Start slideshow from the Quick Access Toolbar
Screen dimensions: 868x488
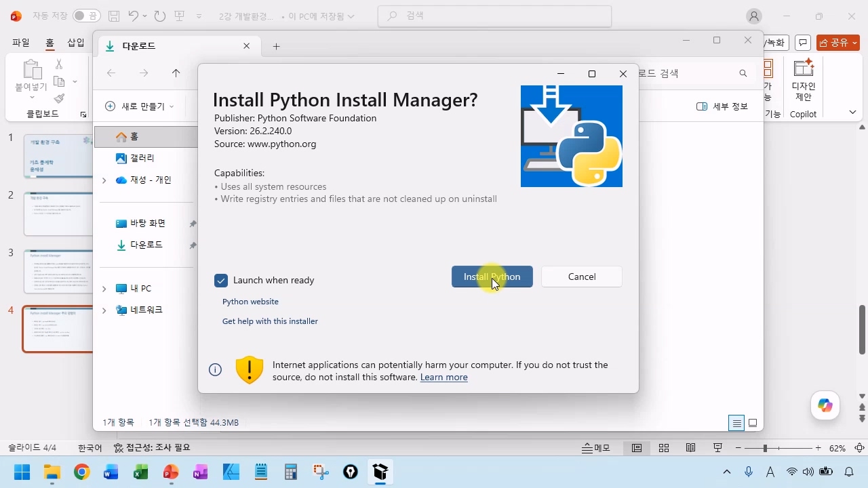180,16
